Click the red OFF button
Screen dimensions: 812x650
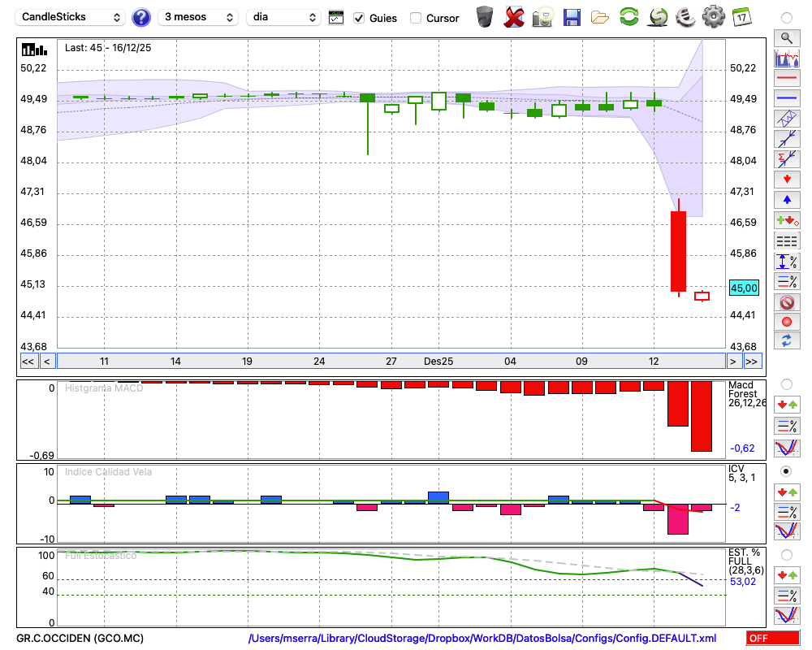(773, 638)
